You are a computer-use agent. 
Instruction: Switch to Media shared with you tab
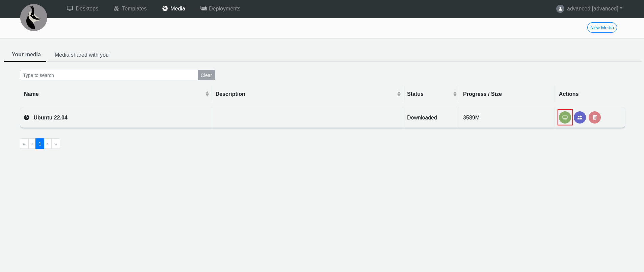click(x=82, y=55)
